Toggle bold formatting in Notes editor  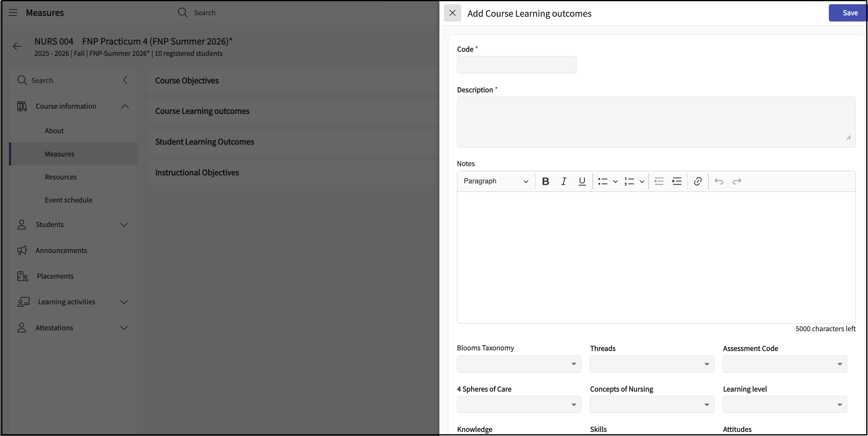[545, 181]
